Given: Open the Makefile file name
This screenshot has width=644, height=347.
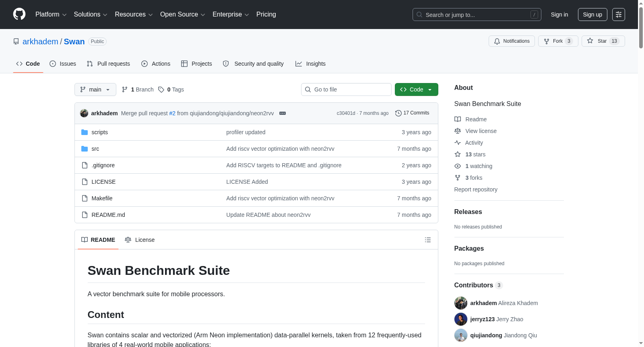Looking at the screenshot, I should click(102, 198).
